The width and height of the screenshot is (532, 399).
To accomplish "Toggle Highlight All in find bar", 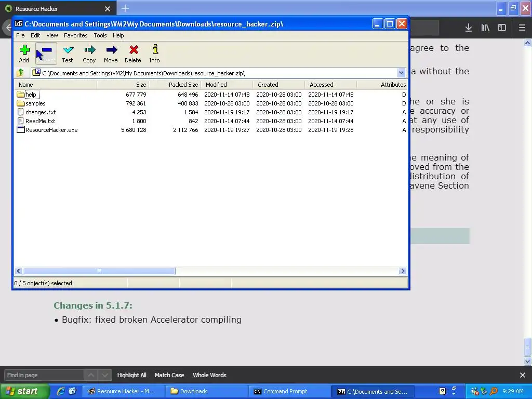I will [131, 375].
